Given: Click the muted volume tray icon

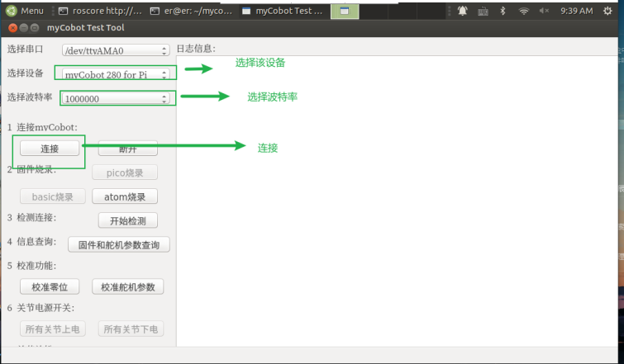Looking at the screenshot, I should point(544,11).
